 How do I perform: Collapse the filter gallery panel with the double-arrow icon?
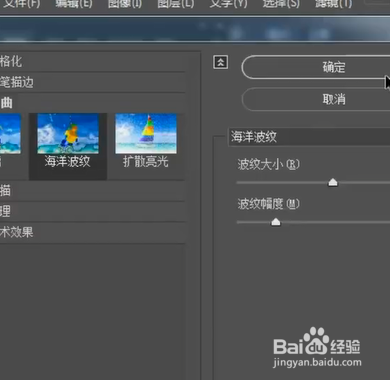[x=220, y=62]
